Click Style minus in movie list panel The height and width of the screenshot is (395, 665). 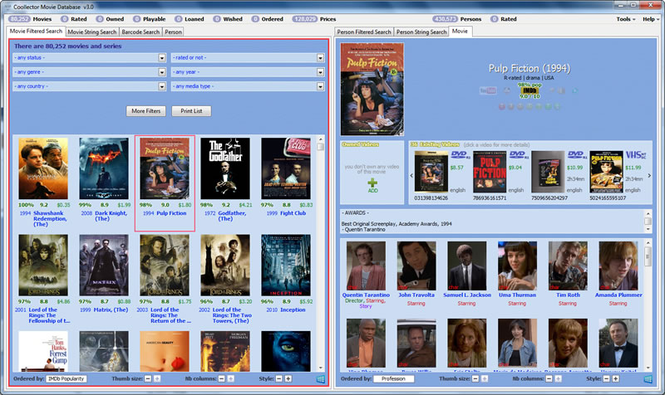pyautogui.click(x=279, y=378)
